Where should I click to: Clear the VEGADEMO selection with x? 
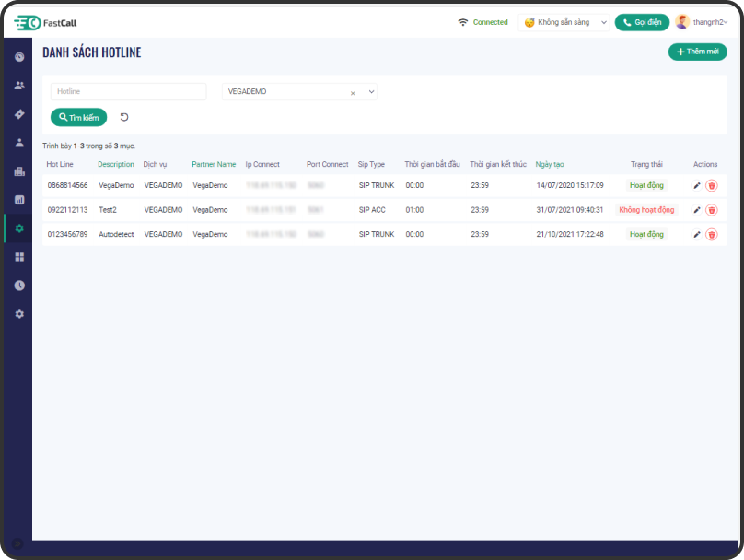click(x=353, y=93)
